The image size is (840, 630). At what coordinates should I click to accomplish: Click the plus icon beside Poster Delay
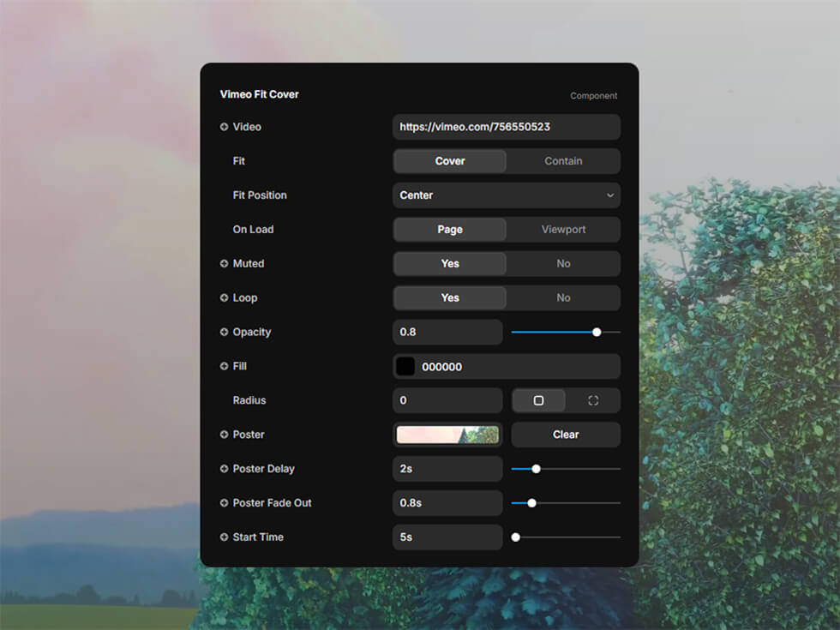click(x=224, y=469)
